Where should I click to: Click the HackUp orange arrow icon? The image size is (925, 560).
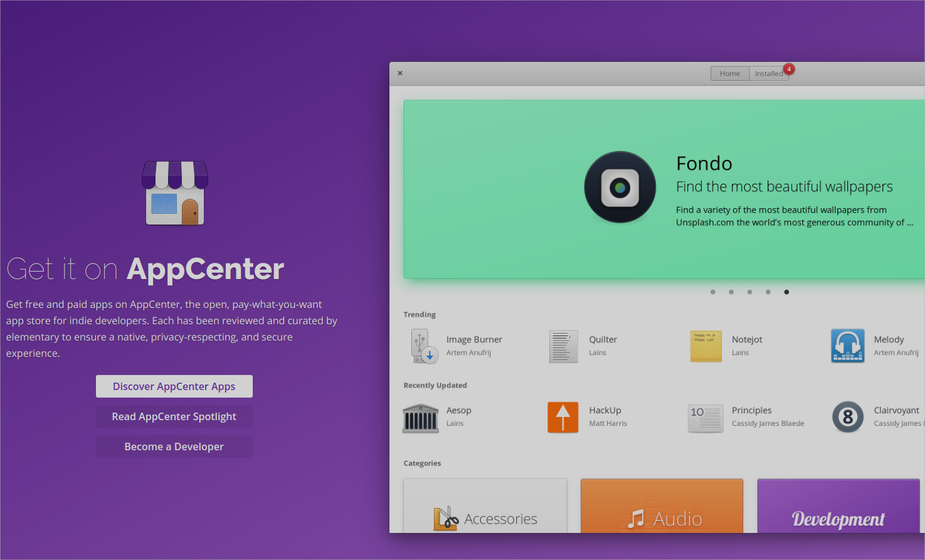click(563, 418)
